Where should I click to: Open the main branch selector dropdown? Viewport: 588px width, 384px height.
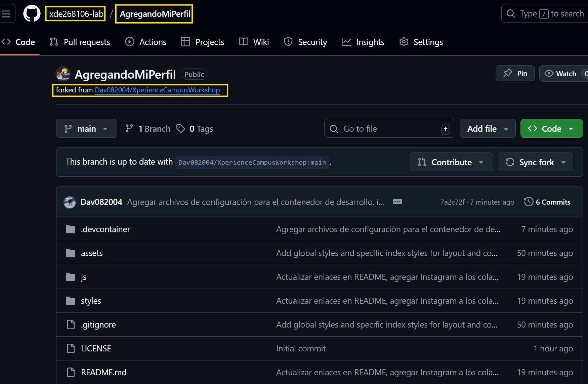86,128
